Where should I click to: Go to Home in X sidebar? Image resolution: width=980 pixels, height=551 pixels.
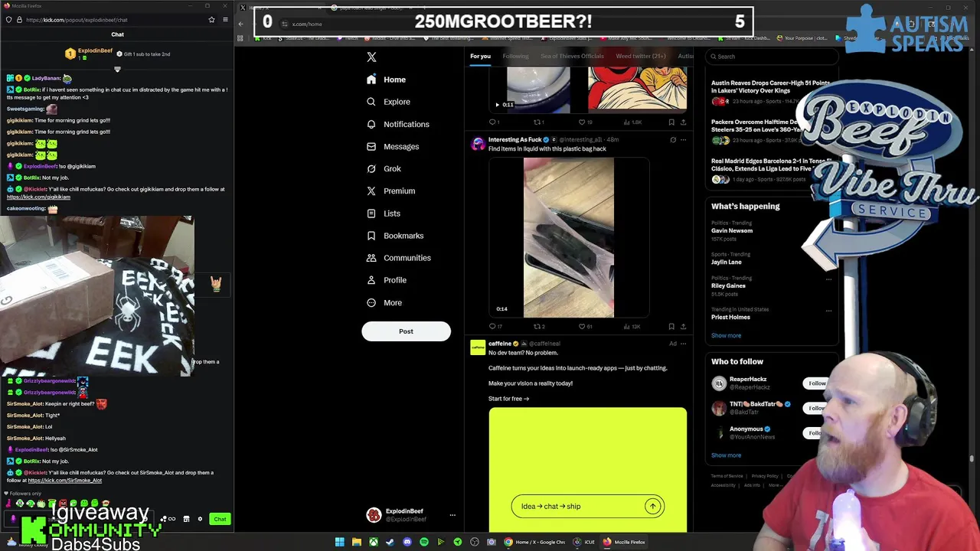pos(387,80)
